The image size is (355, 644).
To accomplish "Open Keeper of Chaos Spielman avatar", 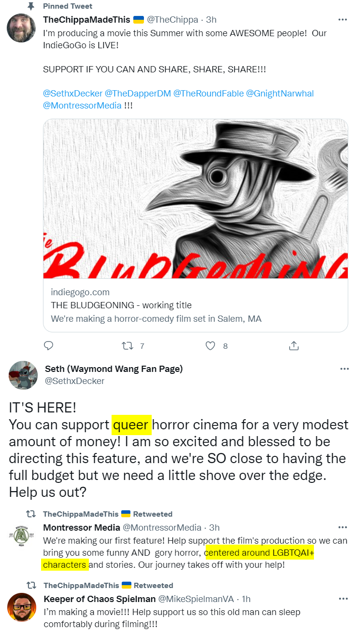I will pyautogui.click(x=21, y=607).
